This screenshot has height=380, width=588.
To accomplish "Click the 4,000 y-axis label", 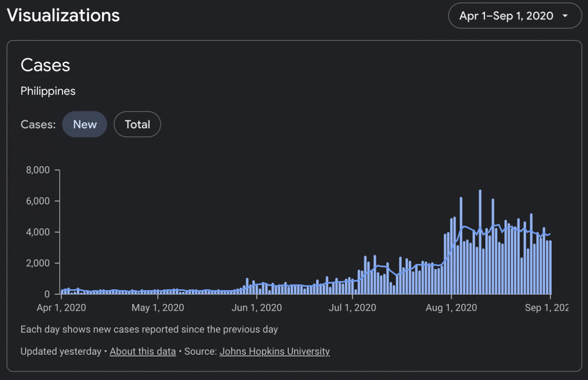I will pyautogui.click(x=38, y=232).
